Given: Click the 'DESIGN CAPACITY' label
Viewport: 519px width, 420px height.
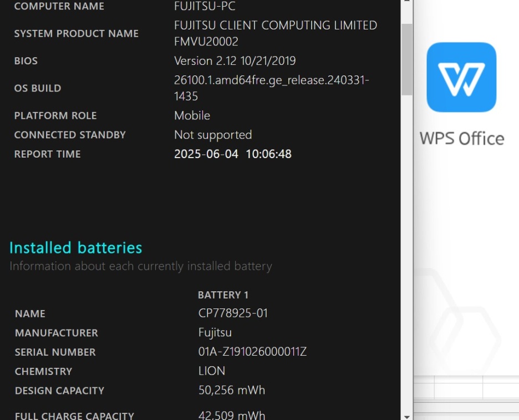Looking at the screenshot, I should click(59, 391).
